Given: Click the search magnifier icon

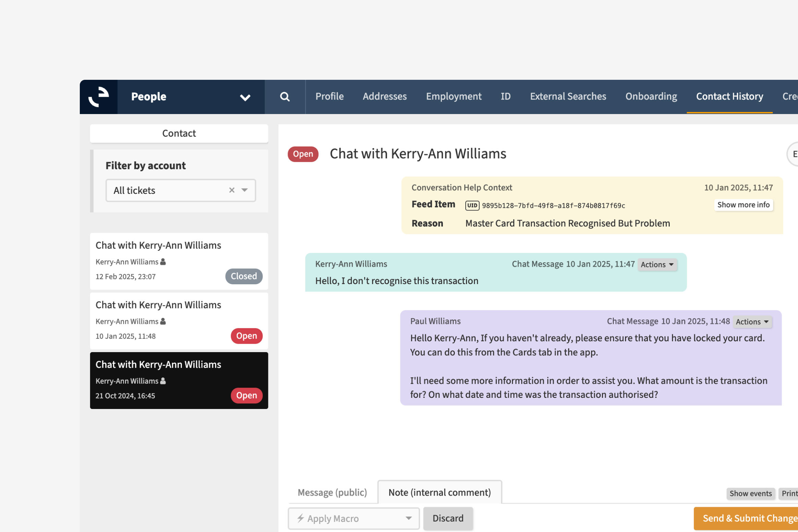Looking at the screenshot, I should [285, 97].
